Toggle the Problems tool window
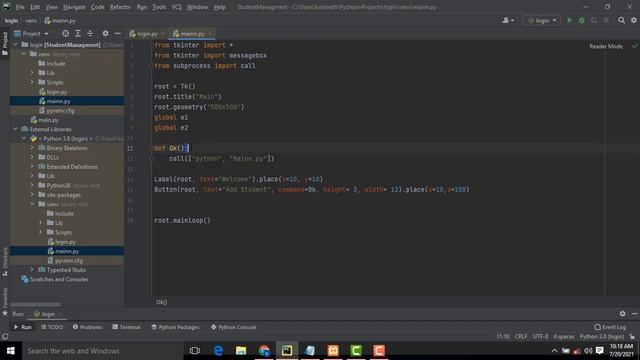 (x=87, y=327)
